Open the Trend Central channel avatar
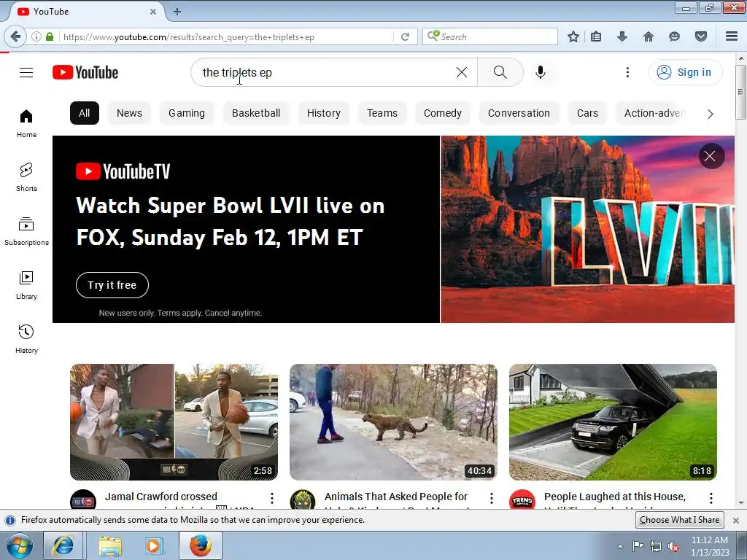The width and height of the screenshot is (747, 560). pos(522,500)
